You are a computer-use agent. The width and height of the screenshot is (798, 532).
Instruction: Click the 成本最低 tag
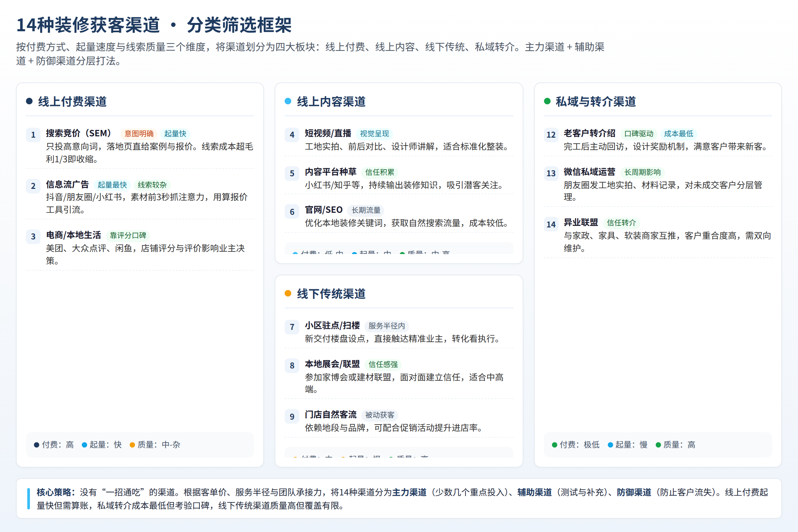(x=679, y=134)
